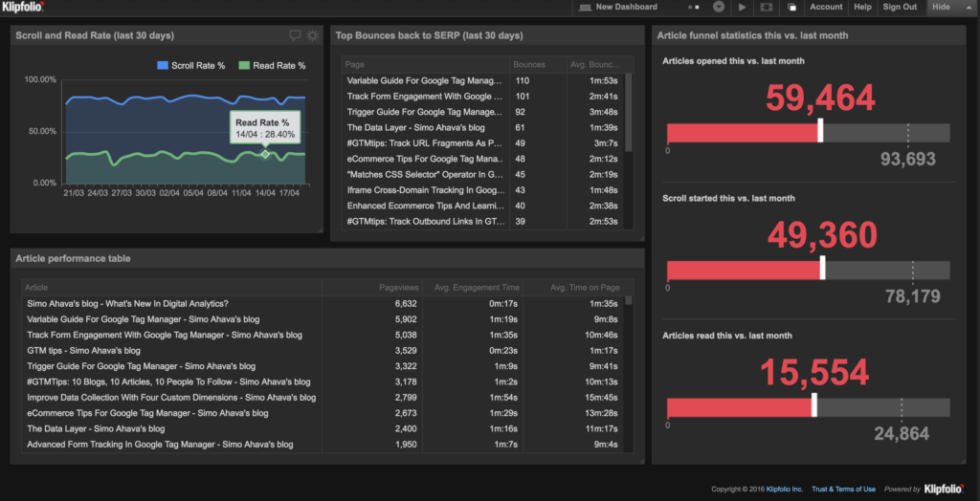Click resize handle of Scroll and Read Rate klip
The image size is (980, 501).
click(x=321, y=230)
